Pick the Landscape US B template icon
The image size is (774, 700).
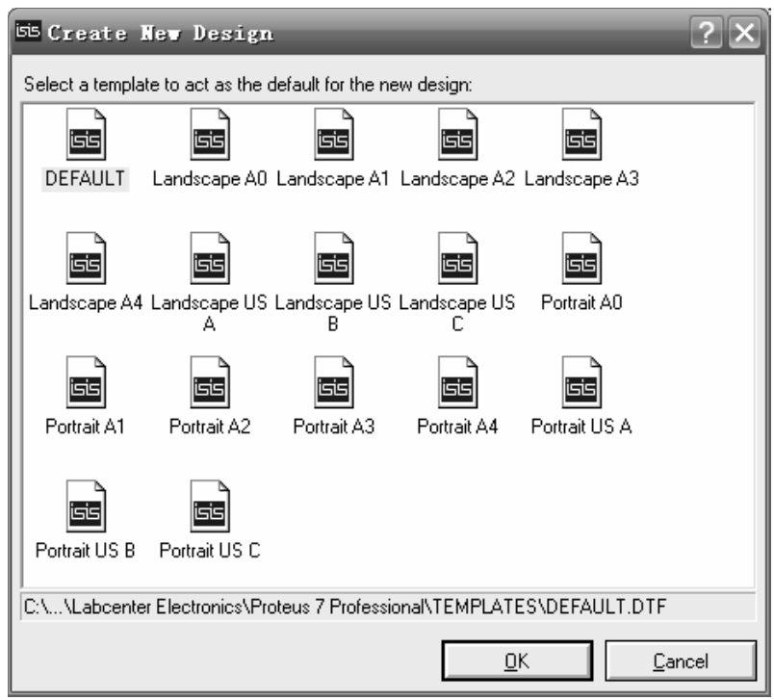tap(334, 258)
